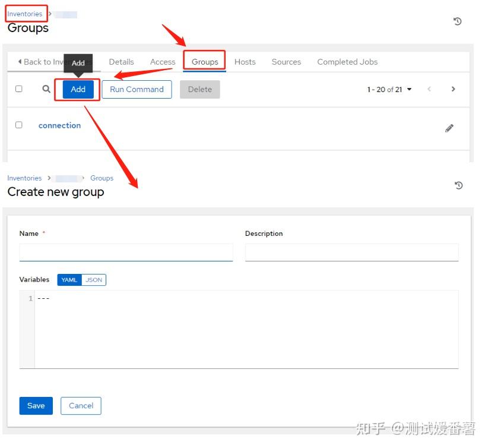Open the activity stream on the Create new group page
The height and width of the screenshot is (448, 488).
coord(458,185)
